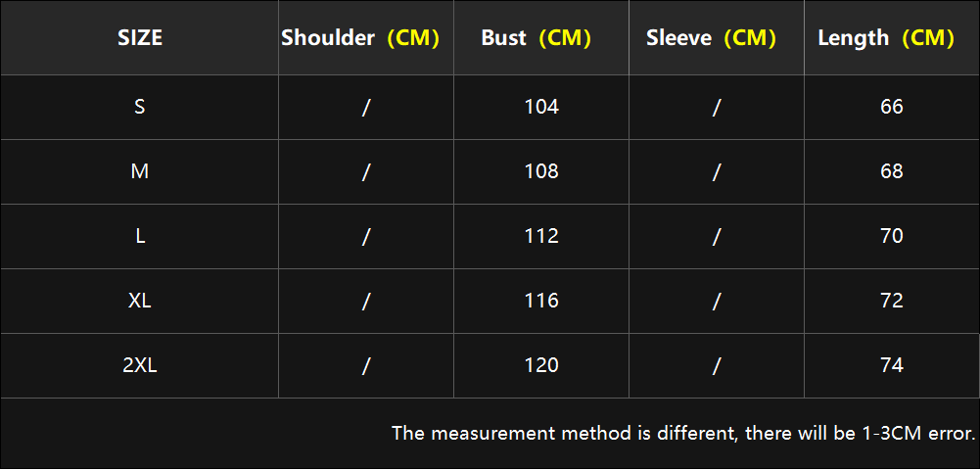Click the bust value 104
Image resolution: width=980 pixels, height=470 pixels.
coord(541,107)
